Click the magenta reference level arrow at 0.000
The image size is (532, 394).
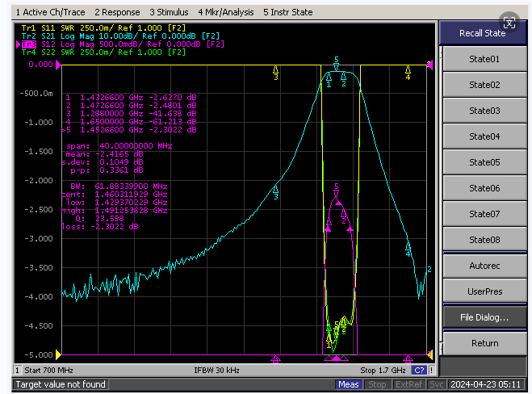click(58, 65)
